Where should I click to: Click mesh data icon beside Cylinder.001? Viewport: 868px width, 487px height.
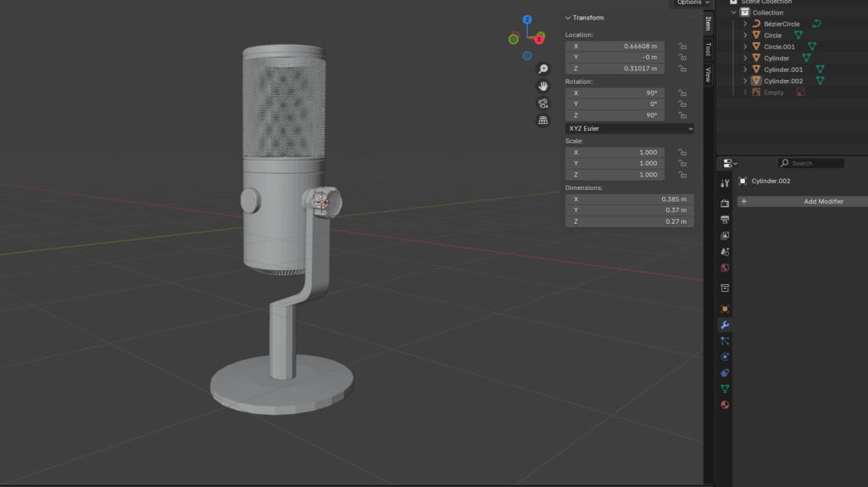(x=820, y=70)
